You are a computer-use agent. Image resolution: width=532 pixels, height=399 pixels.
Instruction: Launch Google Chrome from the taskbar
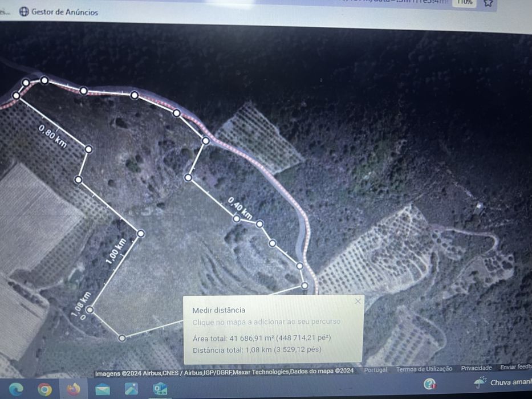coord(44,389)
